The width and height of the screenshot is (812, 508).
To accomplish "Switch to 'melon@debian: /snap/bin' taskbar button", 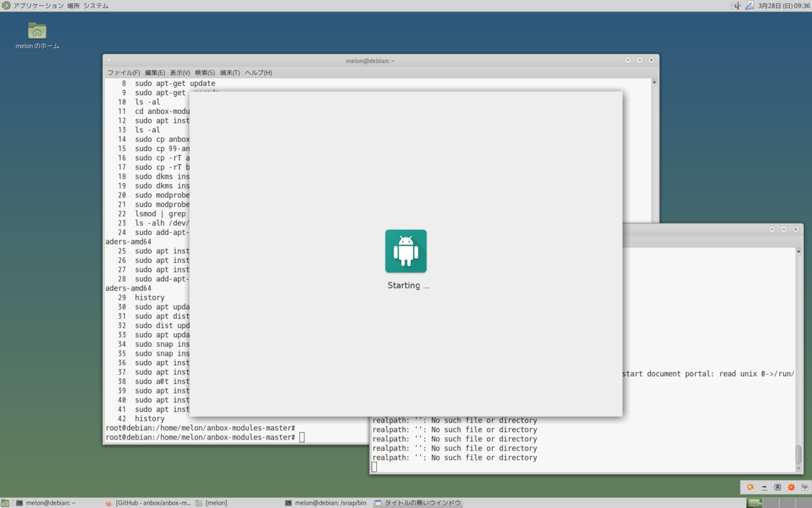I will click(x=327, y=503).
